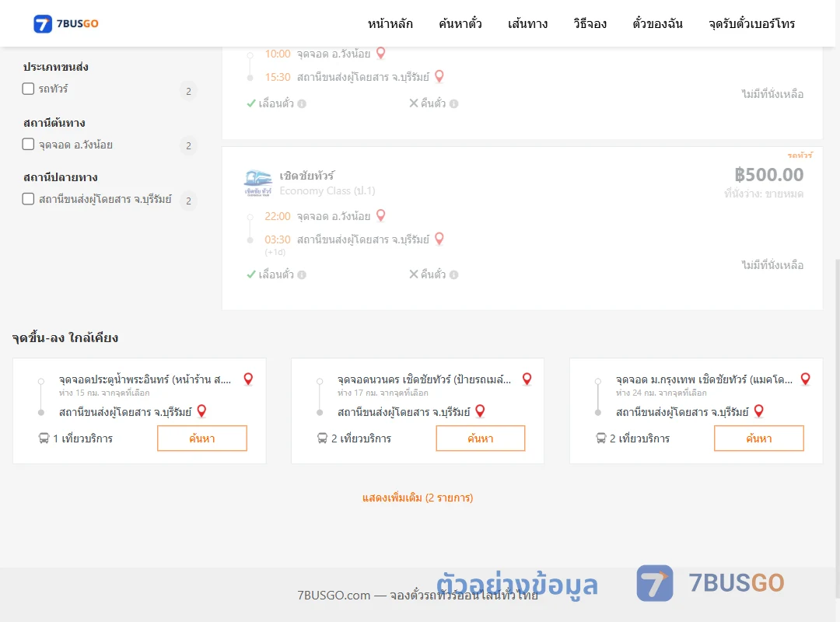Tick สถานีขนส่งผู้โดยสาร จ.บุรีรัมย์ destination filter
Screen dimensions: 840x622
[29, 199]
